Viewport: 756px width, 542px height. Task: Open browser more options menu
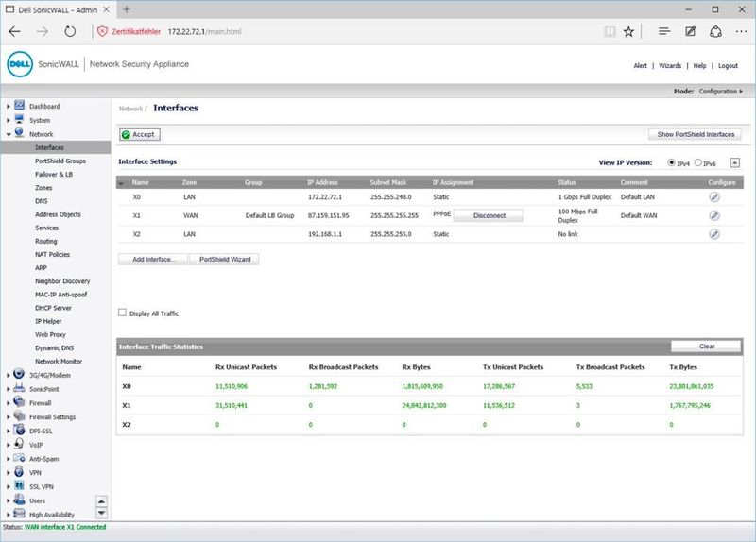pyautogui.click(x=741, y=31)
